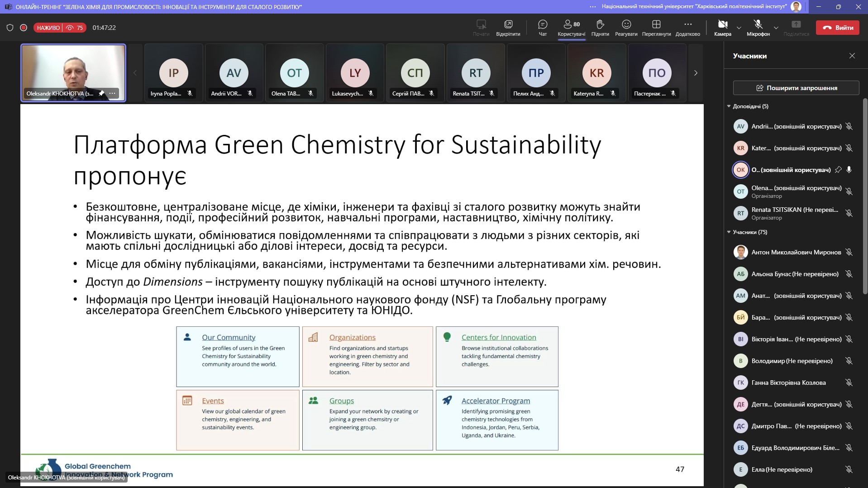Open the React emoji menu
The width and height of the screenshot is (868, 488).
coord(626,28)
